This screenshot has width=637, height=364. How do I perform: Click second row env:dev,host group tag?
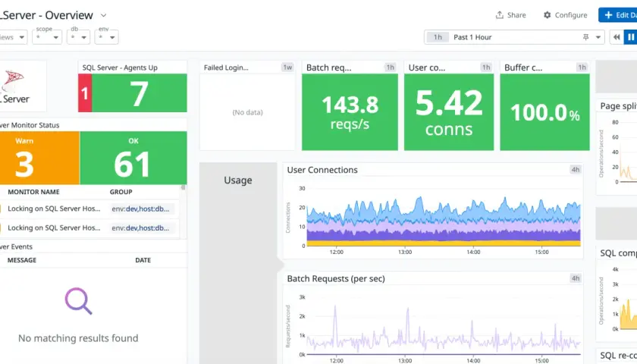click(140, 228)
